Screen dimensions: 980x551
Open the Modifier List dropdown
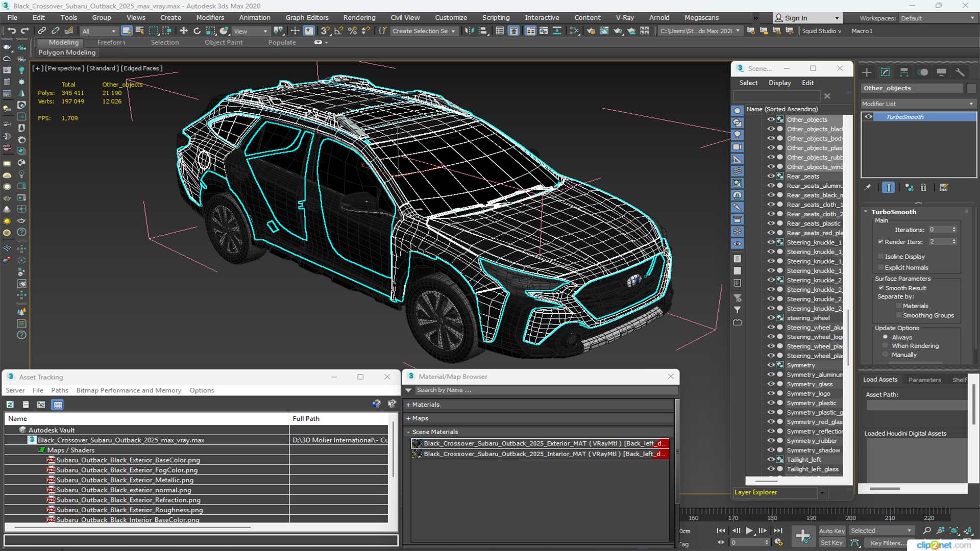pos(918,104)
